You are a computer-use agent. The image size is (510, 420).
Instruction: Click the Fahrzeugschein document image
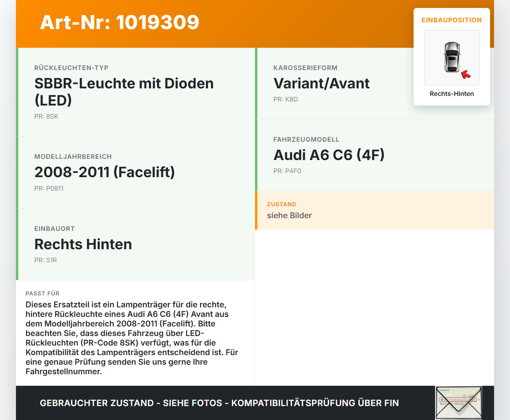pyautogui.click(x=458, y=402)
